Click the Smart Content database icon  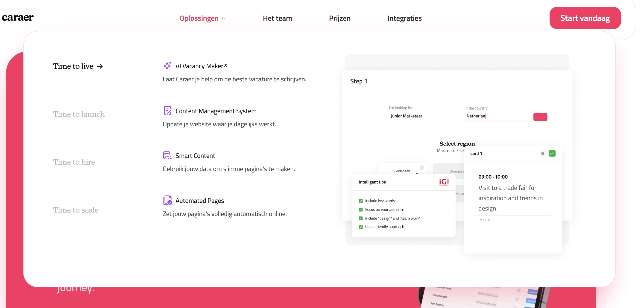pos(167,155)
